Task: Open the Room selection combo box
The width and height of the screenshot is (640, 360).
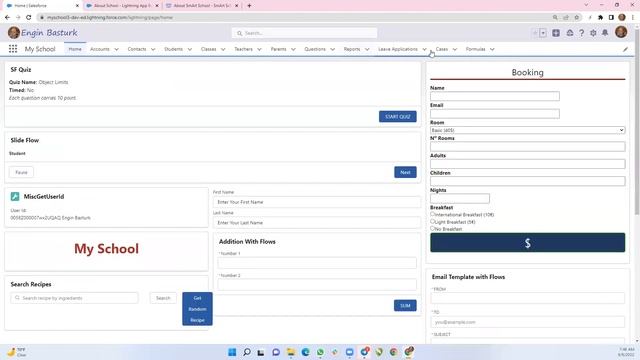Action: tap(527, 130)
